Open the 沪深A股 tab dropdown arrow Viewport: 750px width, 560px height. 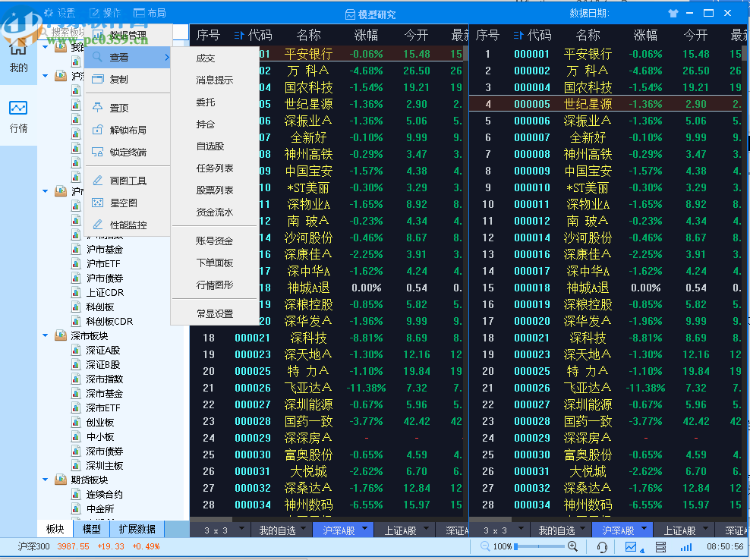coord(364,530)
